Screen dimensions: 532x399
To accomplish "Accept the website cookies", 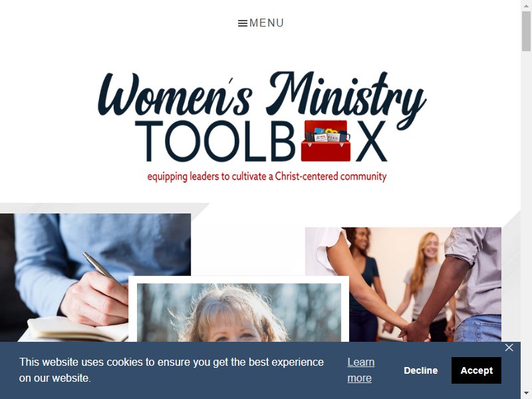I will tap(476, 370).
